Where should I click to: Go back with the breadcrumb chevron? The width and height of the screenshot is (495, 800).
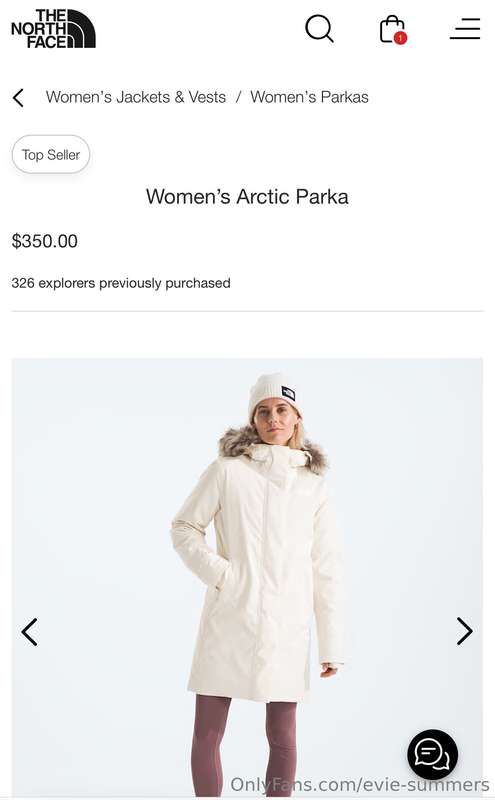tap(18, 97)
